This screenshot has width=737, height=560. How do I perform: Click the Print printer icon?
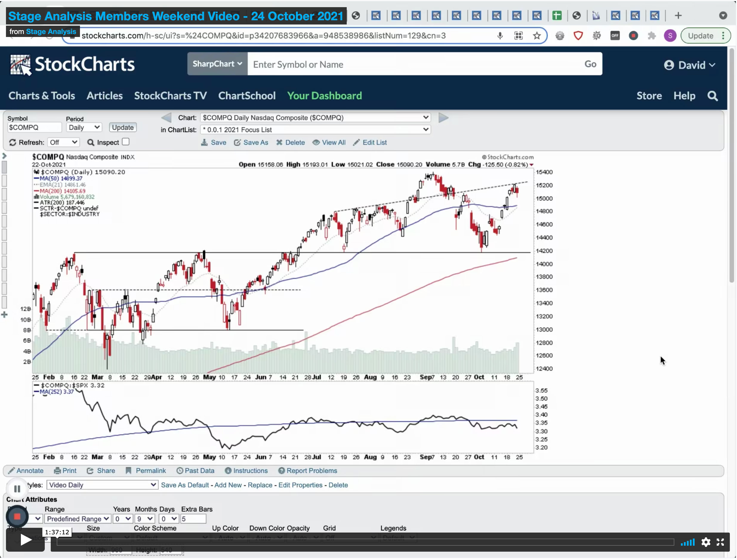(x=57, y=471)
